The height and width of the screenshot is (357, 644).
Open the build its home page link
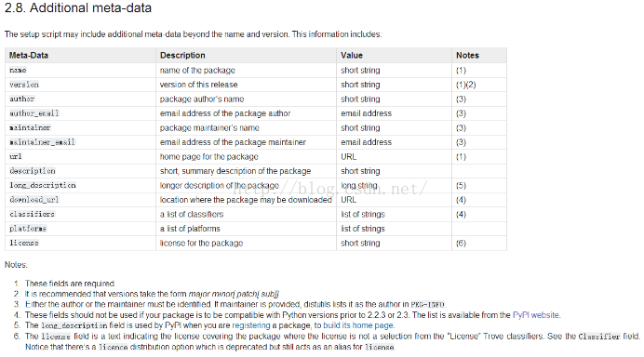click(x=358, y=325)
